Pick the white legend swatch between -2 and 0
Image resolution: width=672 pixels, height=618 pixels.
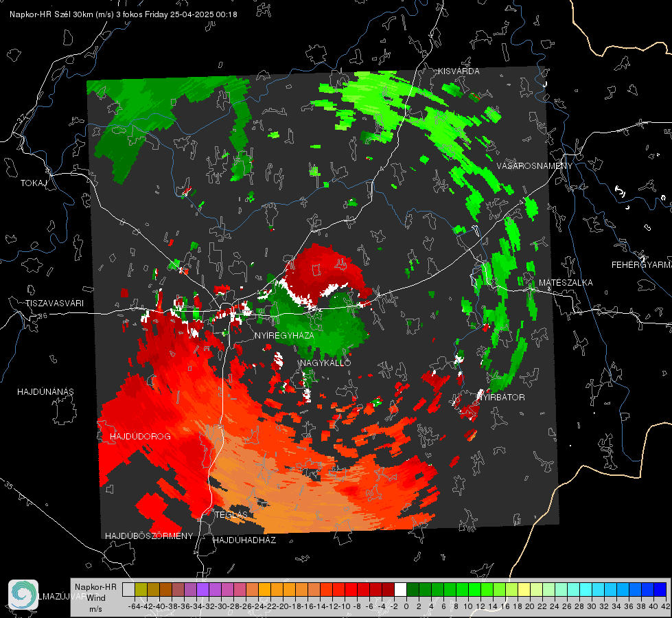[x=400, y=589]
